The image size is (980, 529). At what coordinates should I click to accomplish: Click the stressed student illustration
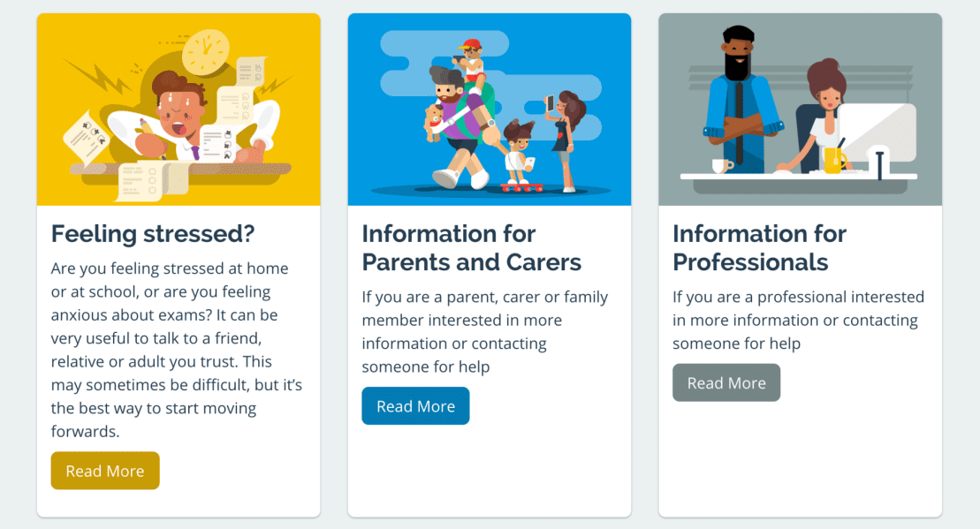click(x=179, y=110)
